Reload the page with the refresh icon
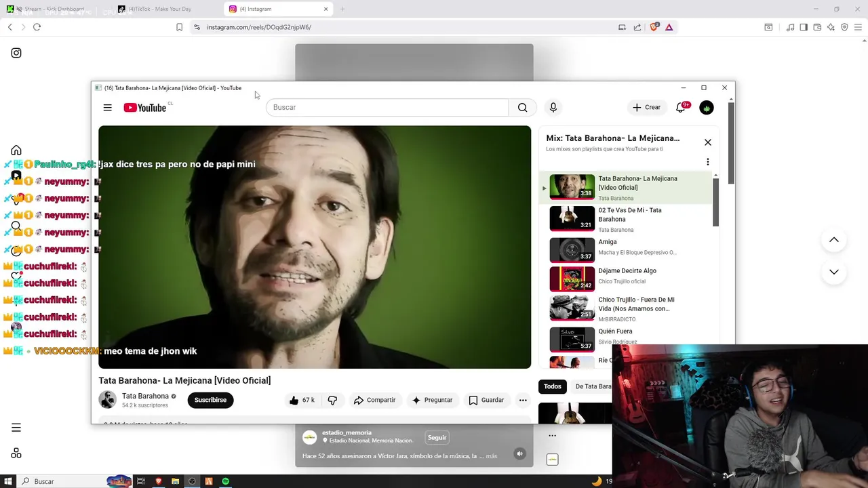The image size is (868, 488). coord(37,27)
